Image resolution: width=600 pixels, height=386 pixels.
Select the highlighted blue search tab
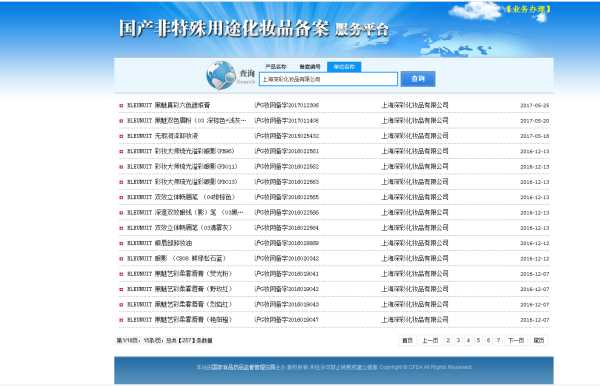click(344, 67)
